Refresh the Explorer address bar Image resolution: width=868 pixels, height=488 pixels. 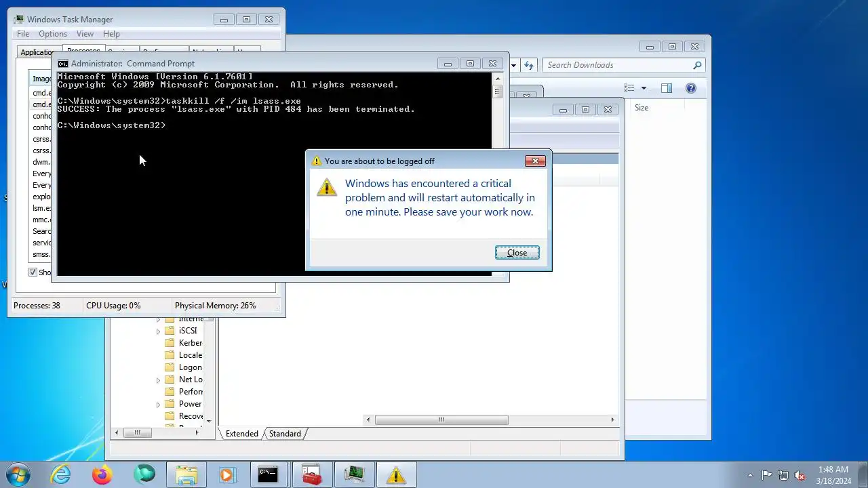[529, 65]
